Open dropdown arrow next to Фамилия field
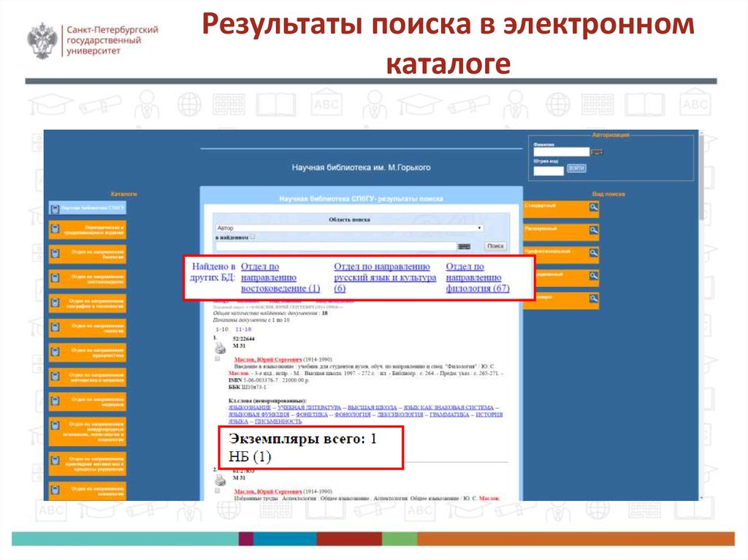Viewport: 748px width, 560px height. point(597,152)
